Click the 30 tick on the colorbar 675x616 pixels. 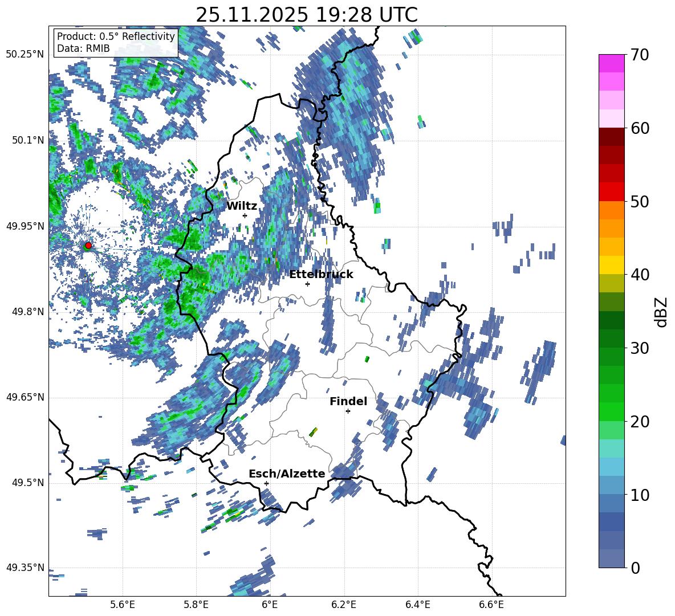(639, 348)
